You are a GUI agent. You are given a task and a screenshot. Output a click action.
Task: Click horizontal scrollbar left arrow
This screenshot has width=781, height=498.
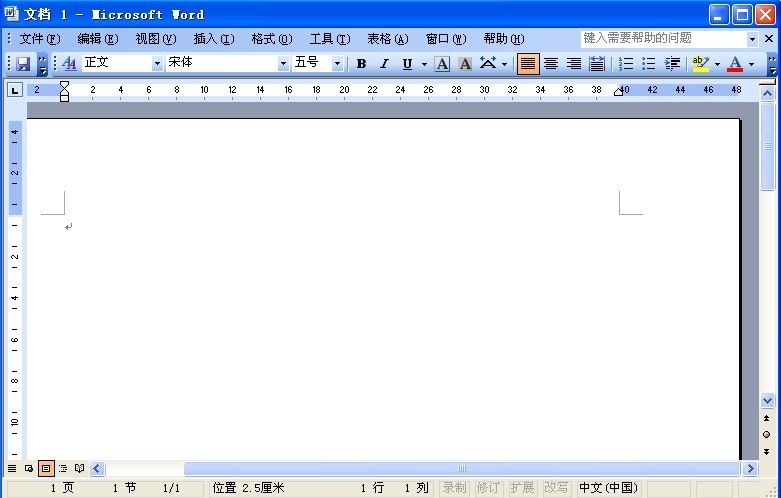(x=97, y=469)
